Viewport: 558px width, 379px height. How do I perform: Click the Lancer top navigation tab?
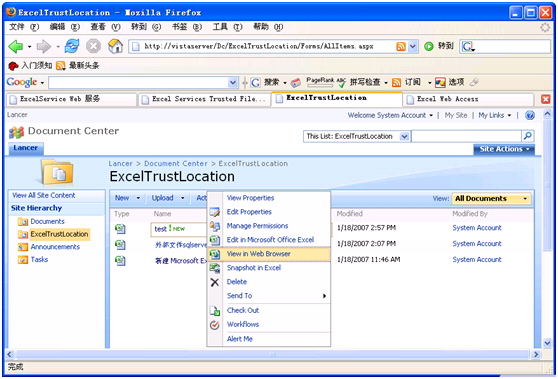pyautogui.click(x=26, y=148)
